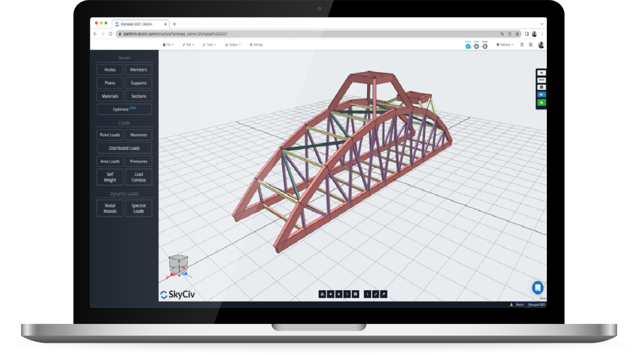The width and height of the screenshot is (644, 355).
Task: Open Settings from the top menu
Action: pyautogui.click(x=257, y=45)
